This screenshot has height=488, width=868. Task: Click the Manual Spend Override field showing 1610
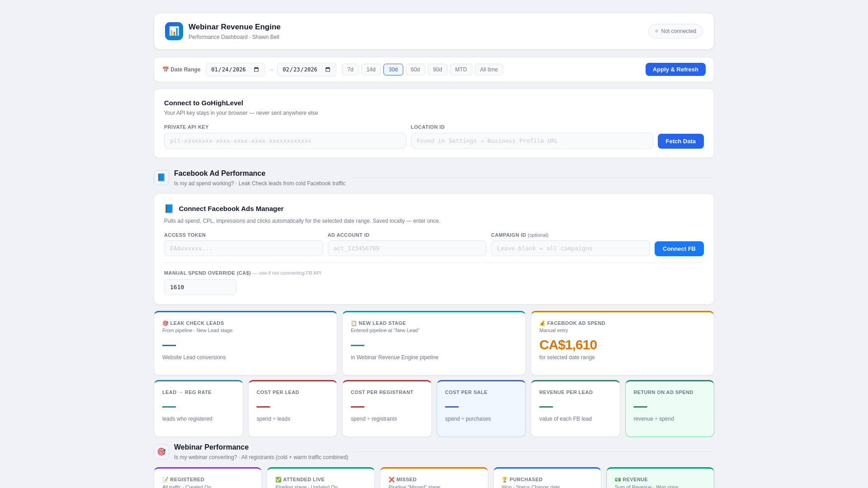click(200, 287)
